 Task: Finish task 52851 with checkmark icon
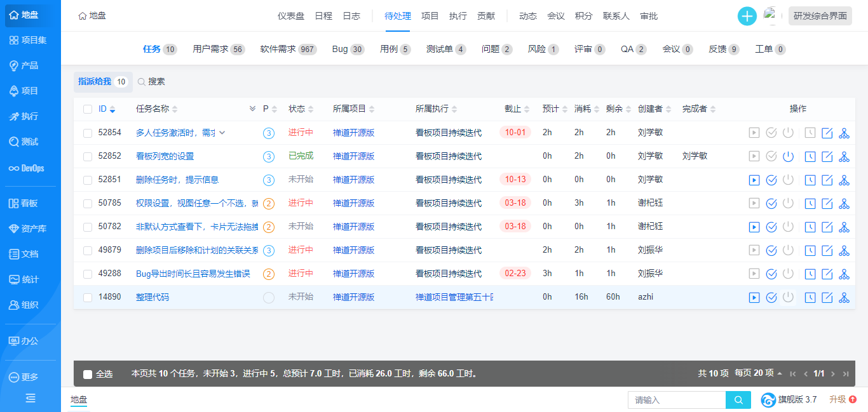[771, 180]
